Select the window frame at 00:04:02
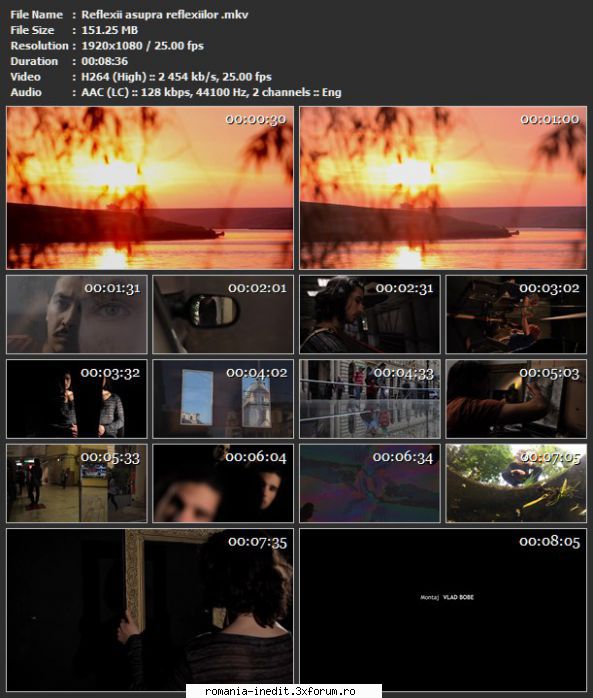 click(x=223, y=399)
